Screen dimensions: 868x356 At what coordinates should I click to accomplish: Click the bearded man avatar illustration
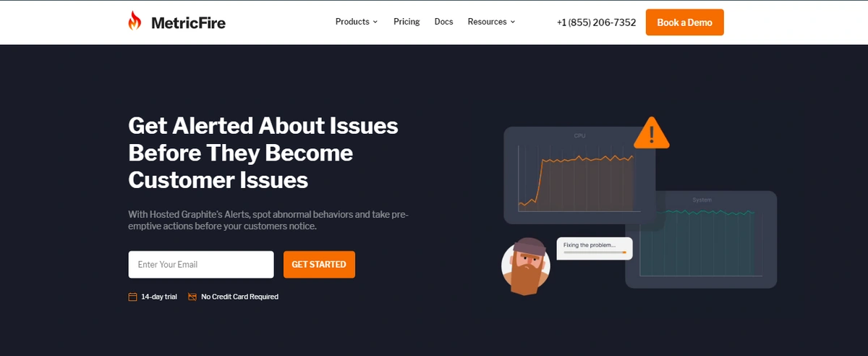coord(526,266)
